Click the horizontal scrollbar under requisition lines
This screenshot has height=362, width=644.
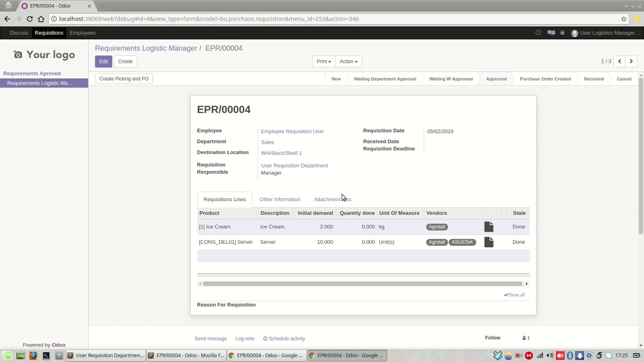pos(363,284)
